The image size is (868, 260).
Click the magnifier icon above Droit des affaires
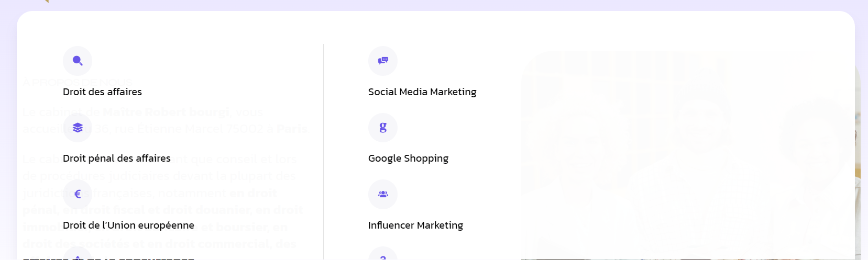tap(78, 61)
